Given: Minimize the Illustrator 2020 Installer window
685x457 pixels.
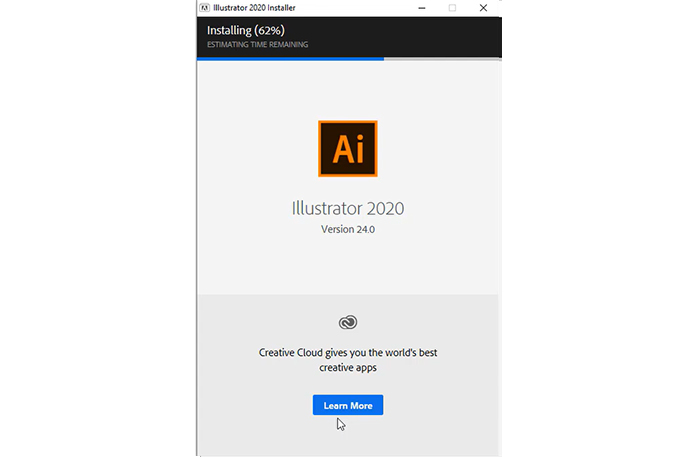Looking at the screenshot, I should [422, 8].
